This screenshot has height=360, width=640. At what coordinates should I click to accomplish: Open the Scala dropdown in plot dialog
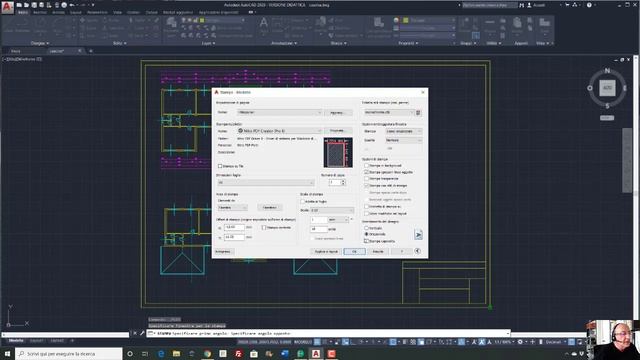(332, 210)
